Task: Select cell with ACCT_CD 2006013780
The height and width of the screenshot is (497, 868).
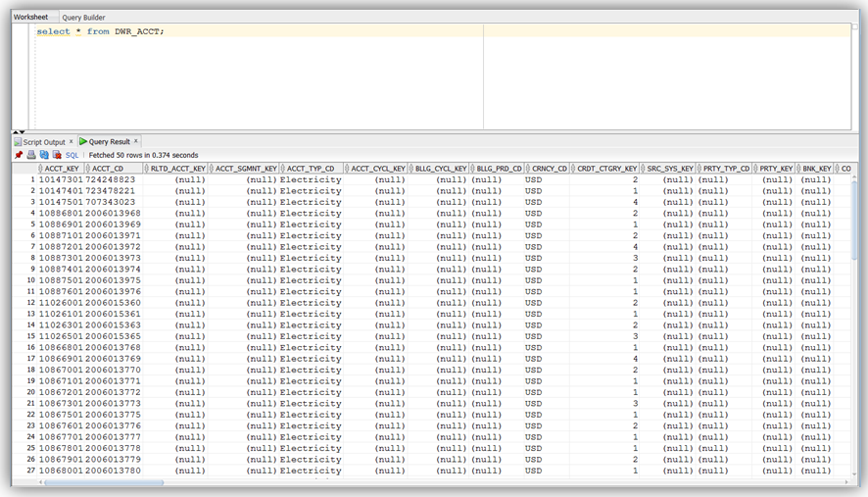Action: coord(113,471)
